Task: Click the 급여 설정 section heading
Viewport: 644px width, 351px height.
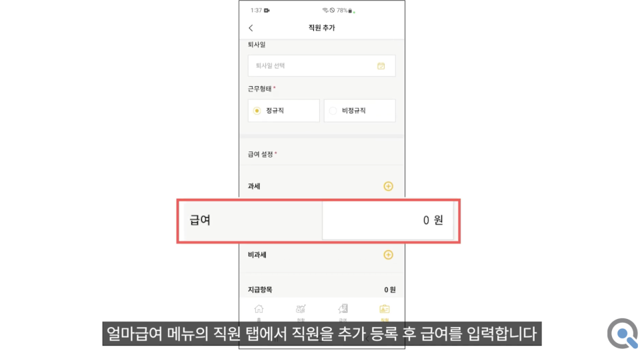Action: pos(262,154)
